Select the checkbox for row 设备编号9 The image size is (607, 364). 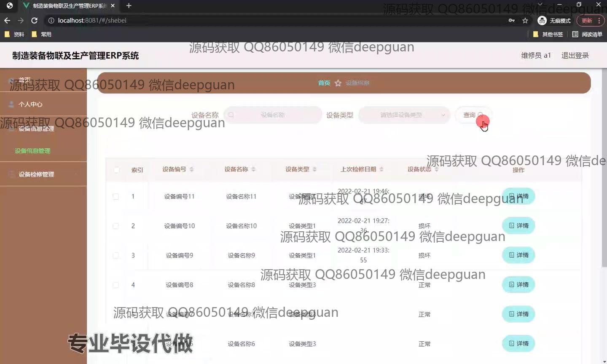click(115, 255)
